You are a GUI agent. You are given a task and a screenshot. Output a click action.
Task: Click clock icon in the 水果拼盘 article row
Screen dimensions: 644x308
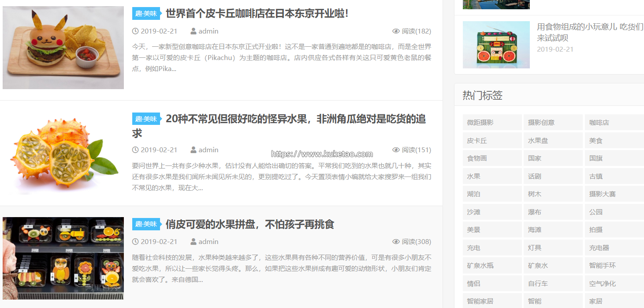coord(135,242)
